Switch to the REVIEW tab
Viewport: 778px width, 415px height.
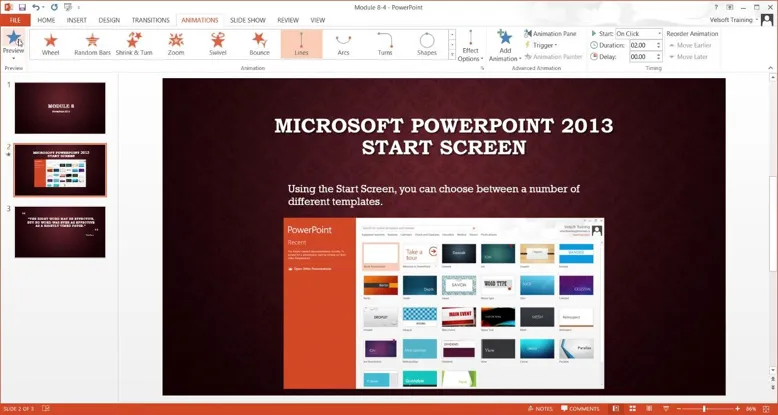pyautogui.click(x=288, y=20)
